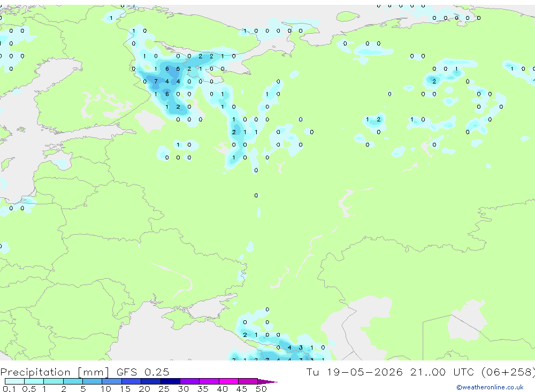This screenshot has width=535, height=392.
Task: Click the '45' legend scale label
Action: [242, 389]
